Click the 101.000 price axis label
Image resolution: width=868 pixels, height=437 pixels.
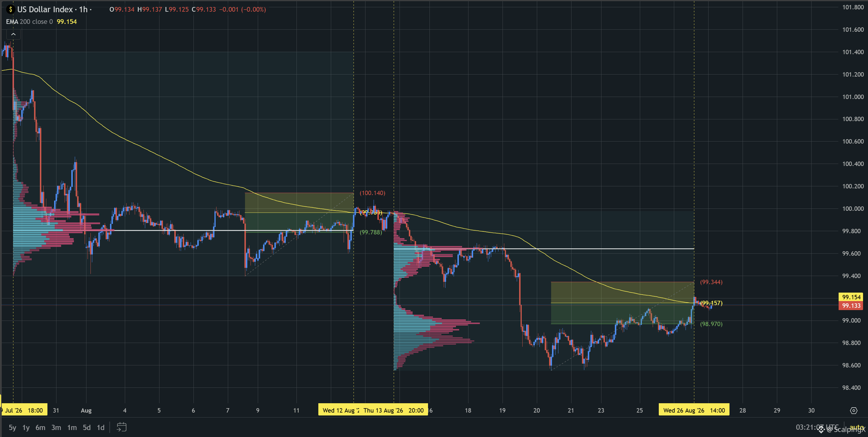pyautogui.click(x=853, y=97)
